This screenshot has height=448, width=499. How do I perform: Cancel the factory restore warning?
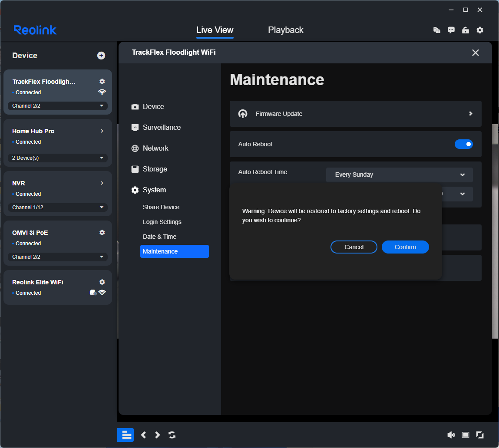[x=354, y=247]
